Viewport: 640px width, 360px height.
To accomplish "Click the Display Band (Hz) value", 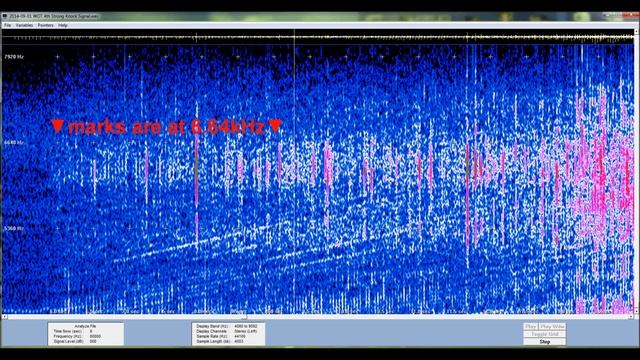I will [246, 327].
